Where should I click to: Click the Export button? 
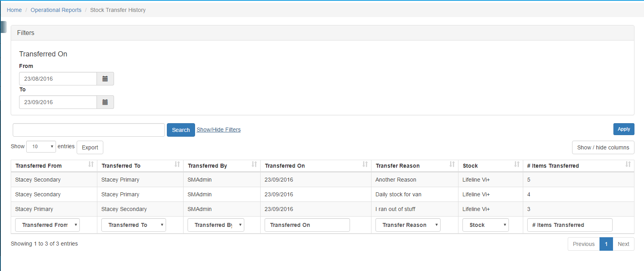point(90,147)
